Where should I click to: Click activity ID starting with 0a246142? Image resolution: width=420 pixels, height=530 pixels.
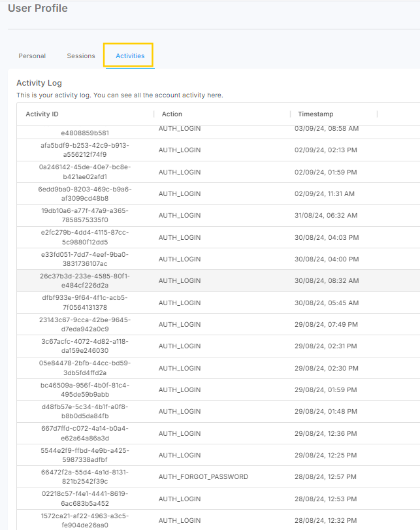[x=85, y=172]
